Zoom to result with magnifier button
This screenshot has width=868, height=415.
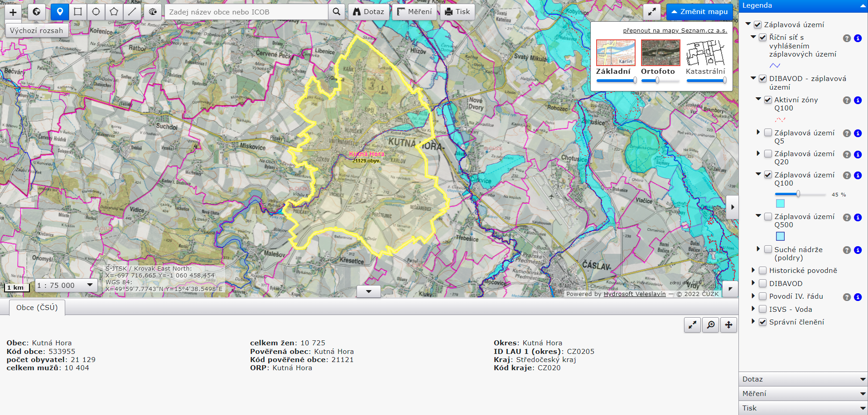click(x=711, y=324)
